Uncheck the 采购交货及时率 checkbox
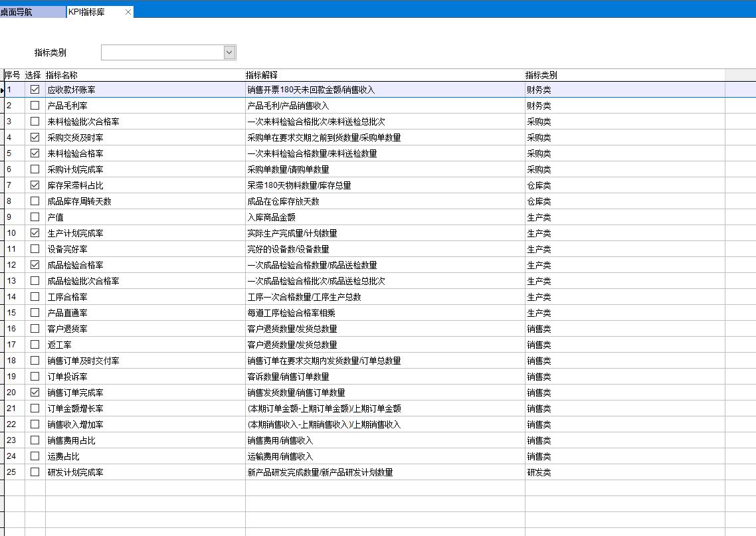 coord(35,137)
